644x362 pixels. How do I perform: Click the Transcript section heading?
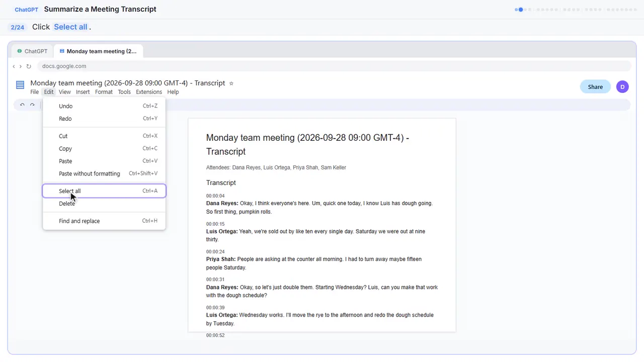point(221,183)
